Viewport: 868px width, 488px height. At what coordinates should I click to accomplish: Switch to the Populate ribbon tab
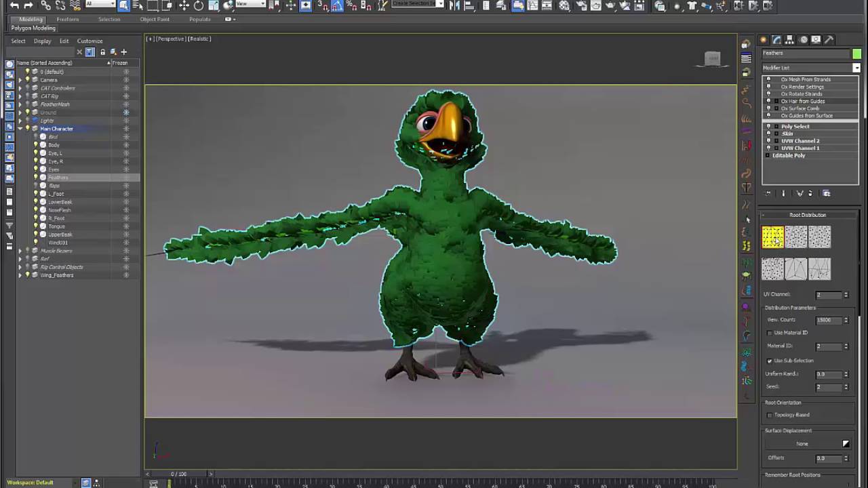pyautogui.click(x=200, y=19)
